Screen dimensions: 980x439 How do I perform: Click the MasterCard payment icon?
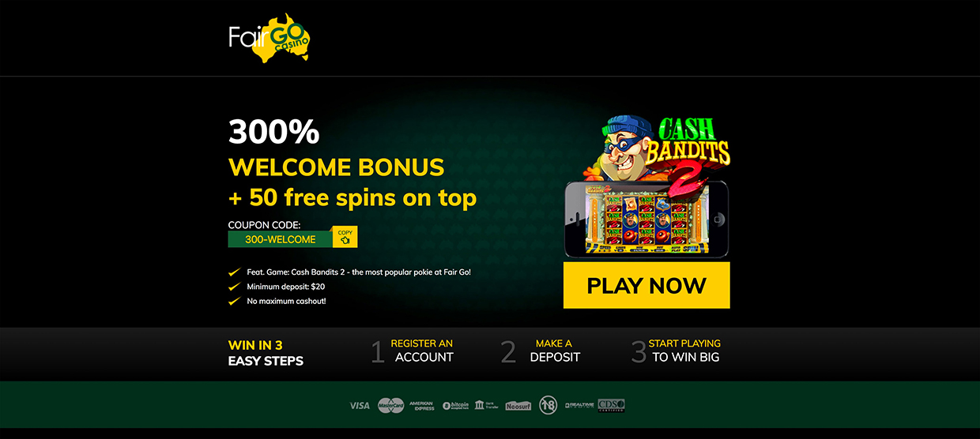[390, 405]
